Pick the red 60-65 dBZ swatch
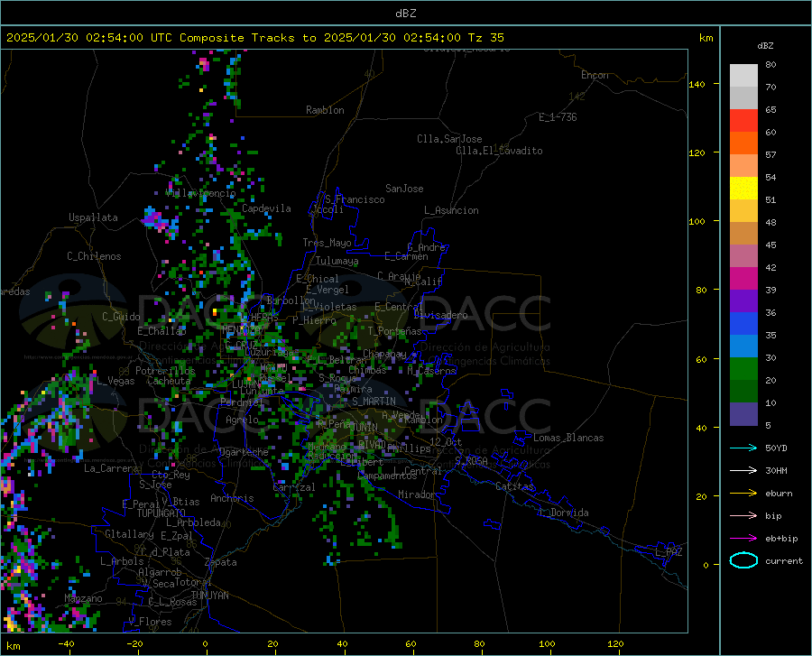 743,121
